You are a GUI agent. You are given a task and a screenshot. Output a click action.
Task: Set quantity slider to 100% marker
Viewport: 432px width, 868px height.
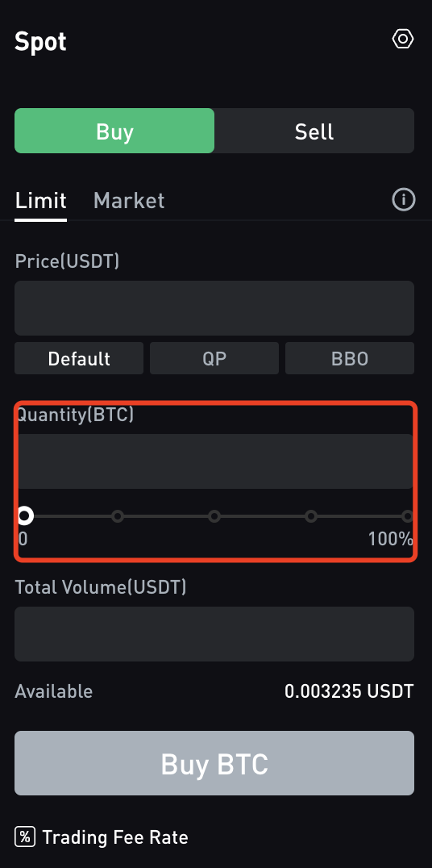point(408,516)
